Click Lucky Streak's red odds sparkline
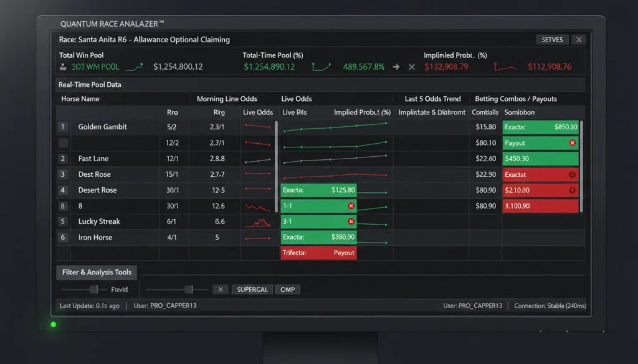Image resolution: width=638 pixels, height=364 pixels. point(257,223)
